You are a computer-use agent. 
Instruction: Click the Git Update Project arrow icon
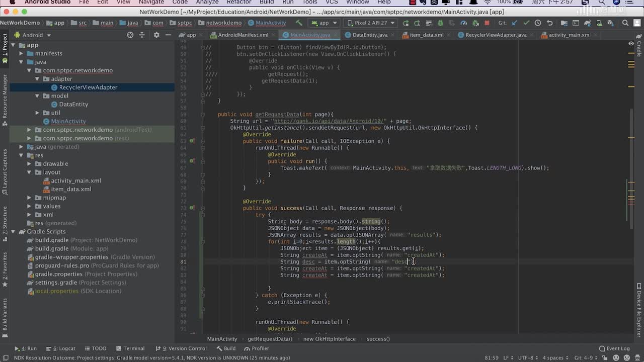514,23
